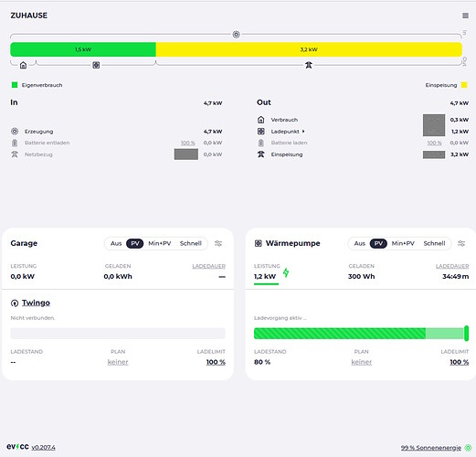This screenshot has height=457, width=476.
Task: Click Batterie laden 100 % link
Action: 434,143
